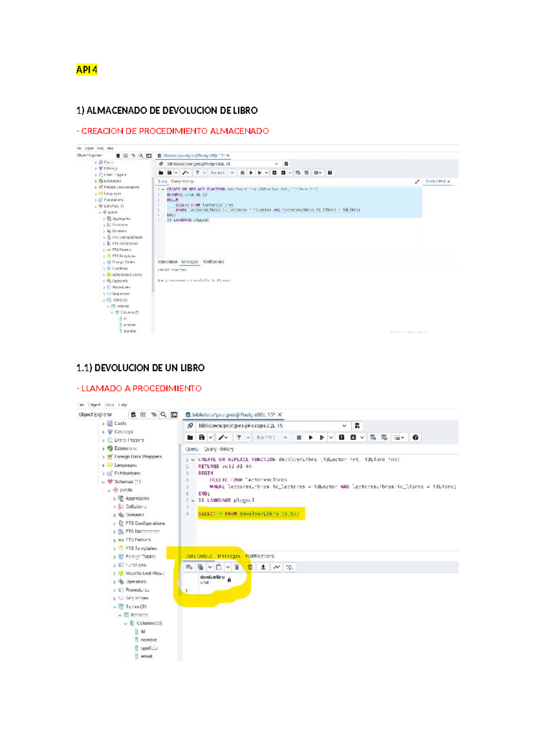Click filtered rows icon in second Object Explorer header

pos(153,415)
